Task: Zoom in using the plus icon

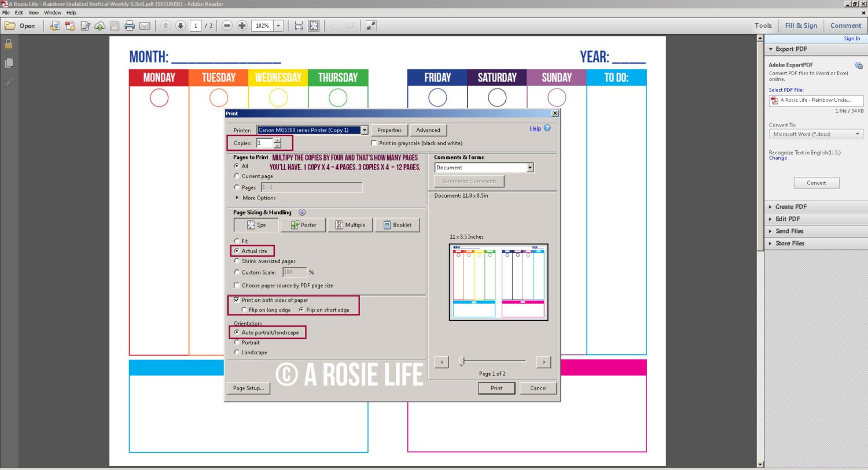Action: 242,25
